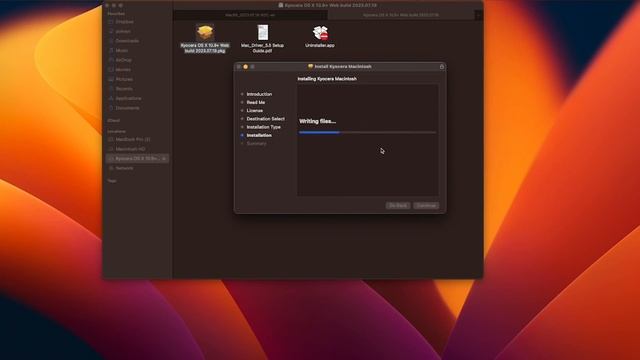Click the Summary step in the installer
This screenshot has width=640, height=360.
point(256,144)
